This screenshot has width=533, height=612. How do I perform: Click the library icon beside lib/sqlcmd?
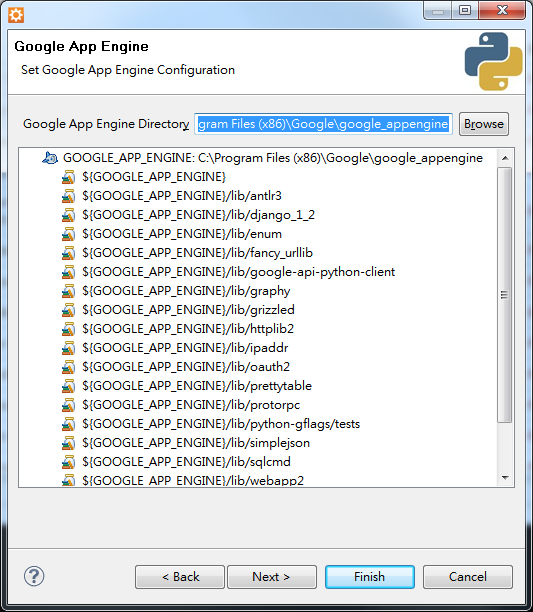pyautogui.click(x=68, y=462)
